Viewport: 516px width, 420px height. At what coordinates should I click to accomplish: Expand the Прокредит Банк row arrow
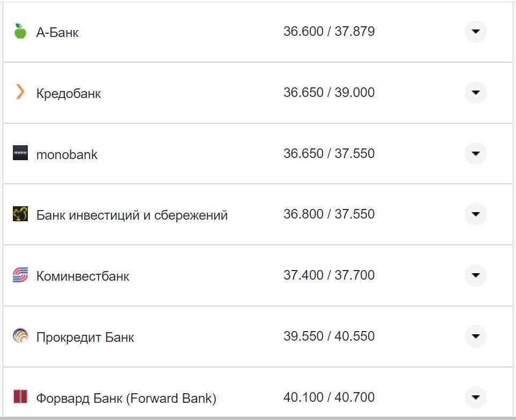pyautogui.click(x=475, y=336)
